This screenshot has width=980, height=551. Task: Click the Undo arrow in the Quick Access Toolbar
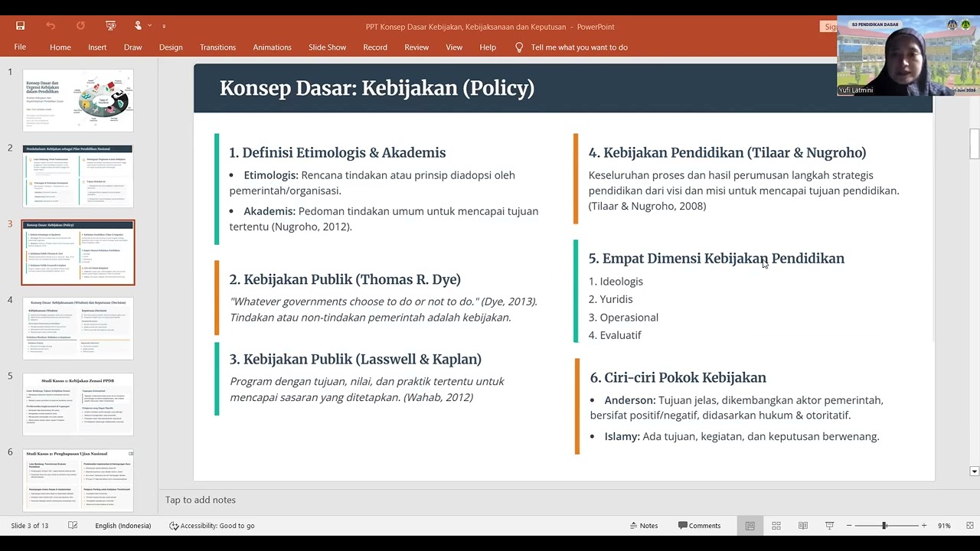click(51, 26)
